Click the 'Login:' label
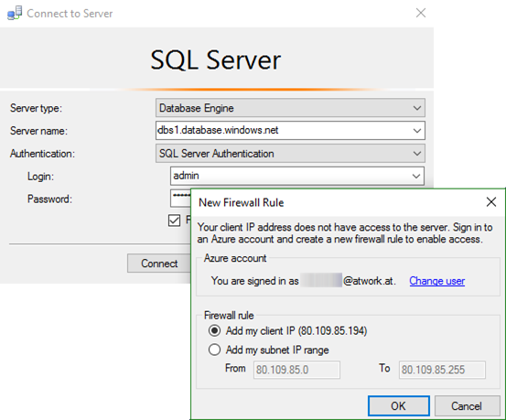 click(40, 177)
